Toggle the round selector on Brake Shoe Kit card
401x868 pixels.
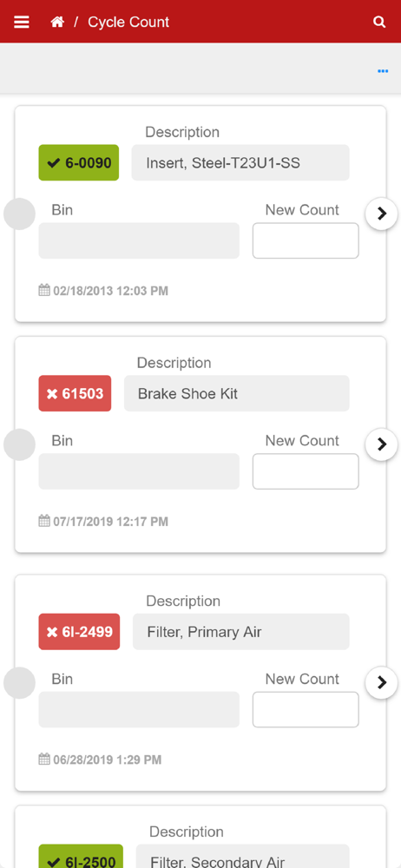(x=19, y=444)
